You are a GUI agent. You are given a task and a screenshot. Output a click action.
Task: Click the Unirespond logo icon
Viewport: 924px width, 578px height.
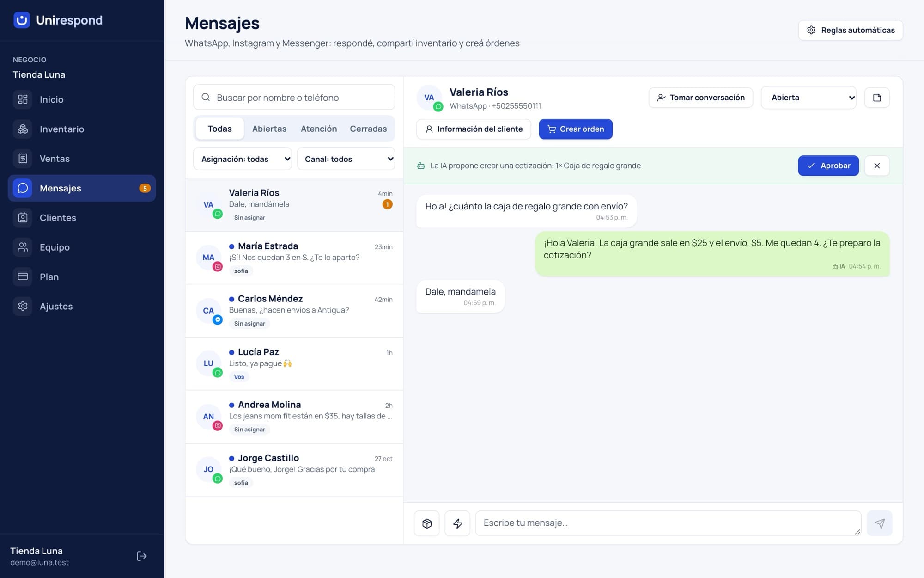pos(22,20)
